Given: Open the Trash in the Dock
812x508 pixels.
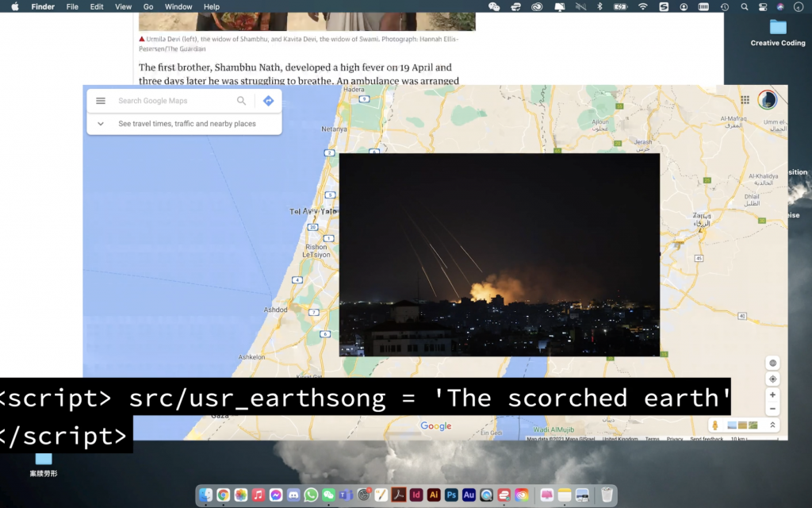Looking at the screenshot, I should [607, 495].
